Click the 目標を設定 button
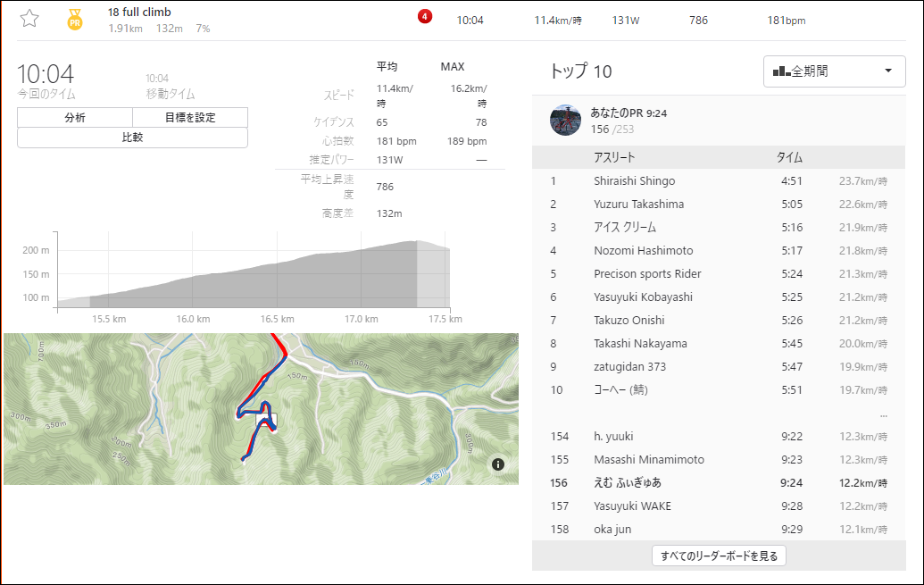 click(190, 117)
